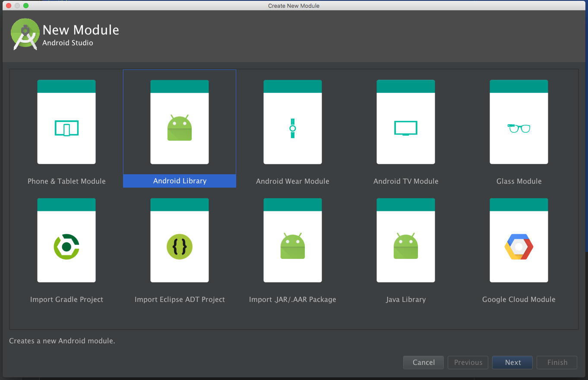The image size is (588, 380).
Task: Pick the Google Cloud Module hexagon icon
Action: click(519, 247)
